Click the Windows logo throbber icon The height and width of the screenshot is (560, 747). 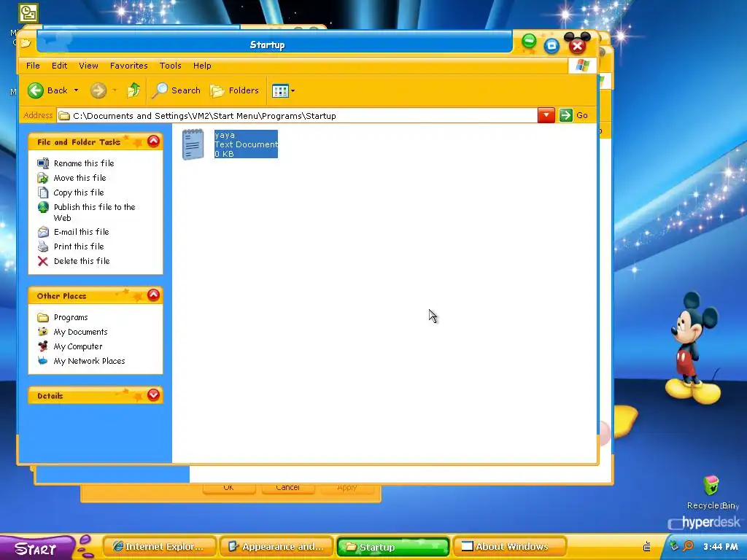pyautogui.click(x=582, y=66)
